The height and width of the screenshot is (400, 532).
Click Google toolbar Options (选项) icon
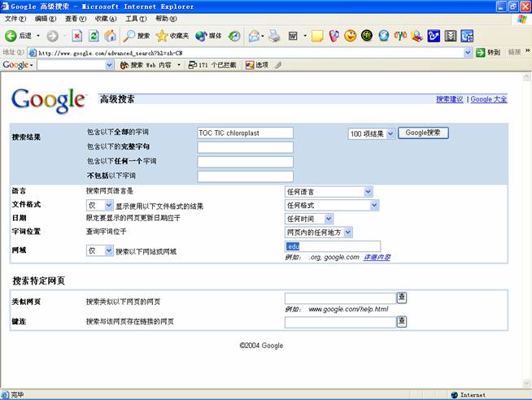tap(257, 65)
